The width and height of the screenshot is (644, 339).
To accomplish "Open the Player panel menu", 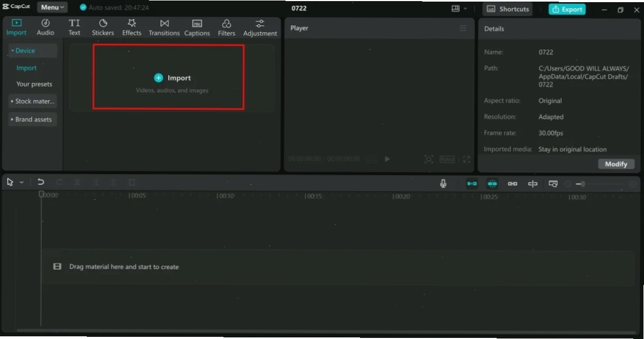I will pos(463,28).
